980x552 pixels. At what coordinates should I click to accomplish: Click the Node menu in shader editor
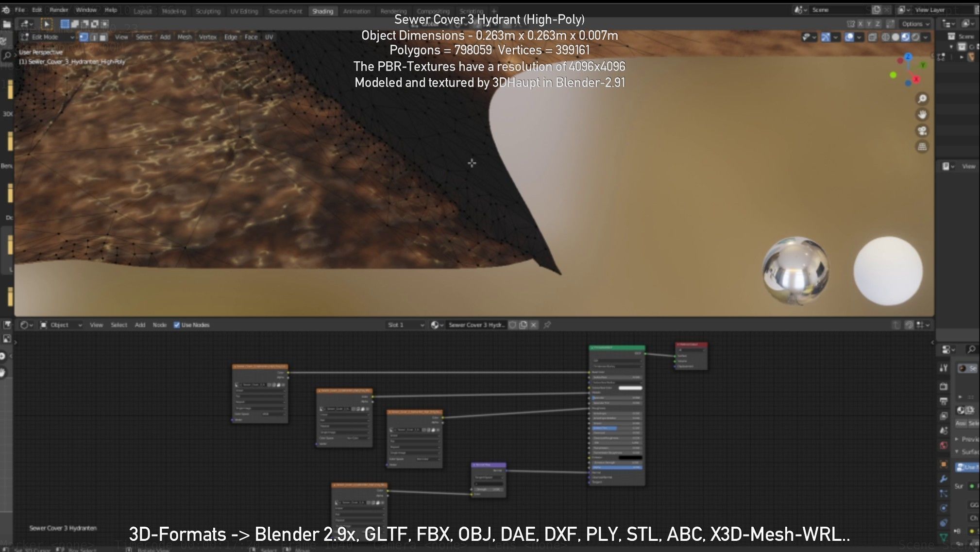159,325
